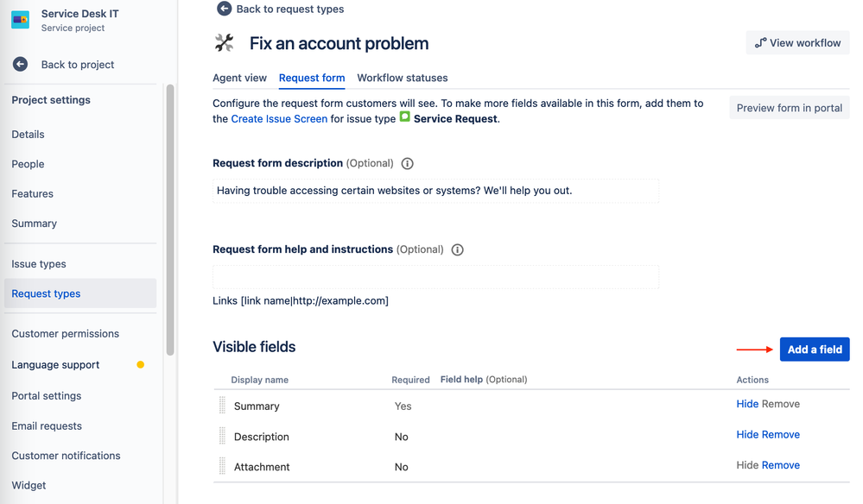This screenshot has height=504, width=863.
Task: Click info icon next to help and instructions
Action: coord(457,250)
